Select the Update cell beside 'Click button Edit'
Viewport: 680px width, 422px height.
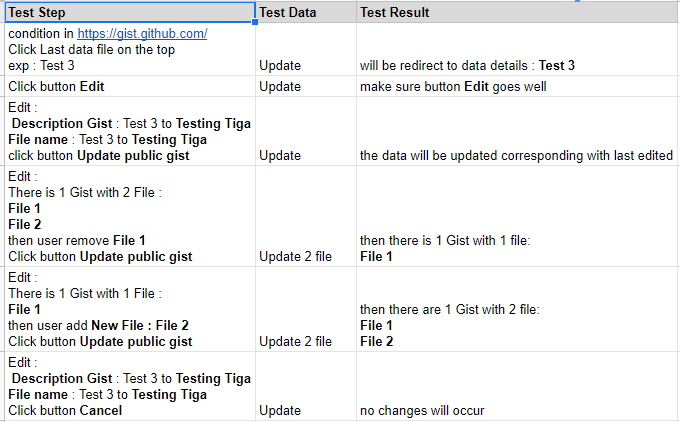pos(306,86)
